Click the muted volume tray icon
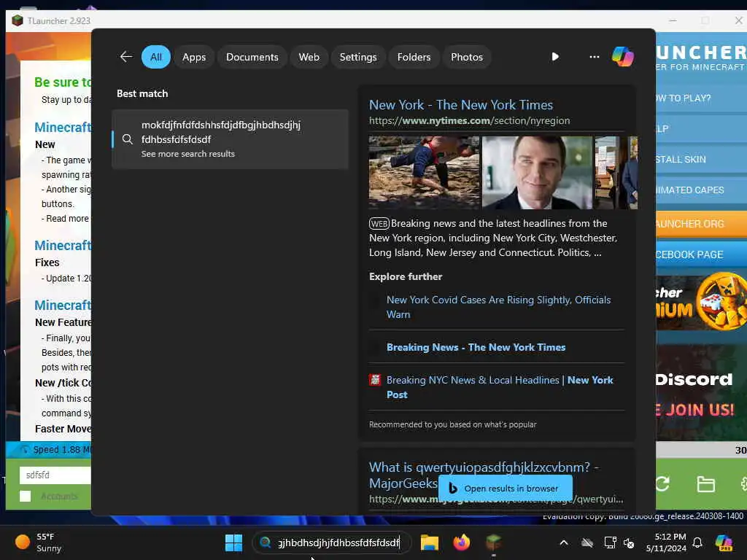 tap(629, 542)
